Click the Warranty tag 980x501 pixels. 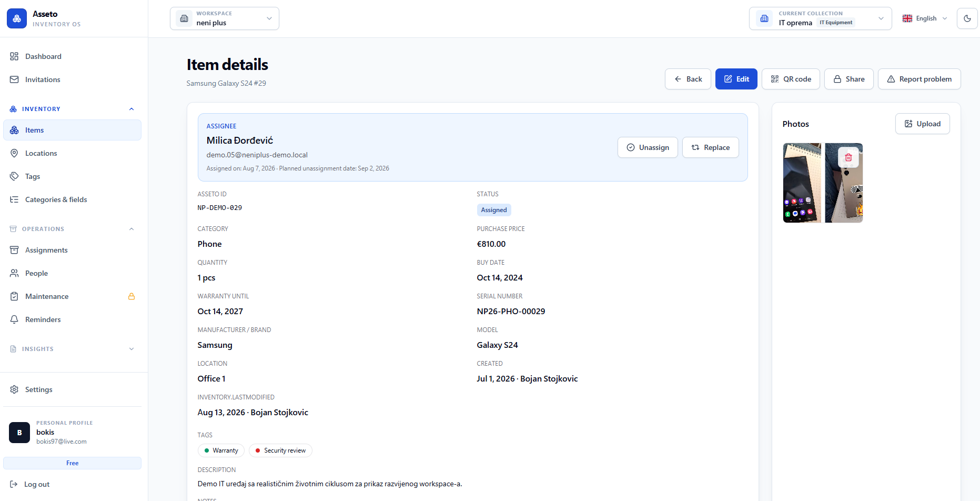point(221,450)
